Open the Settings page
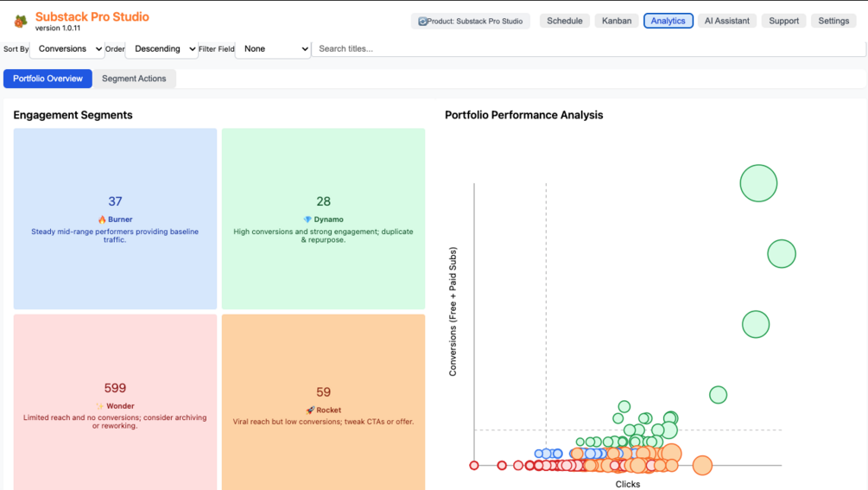868x490 pixels. tap(833, 21)
